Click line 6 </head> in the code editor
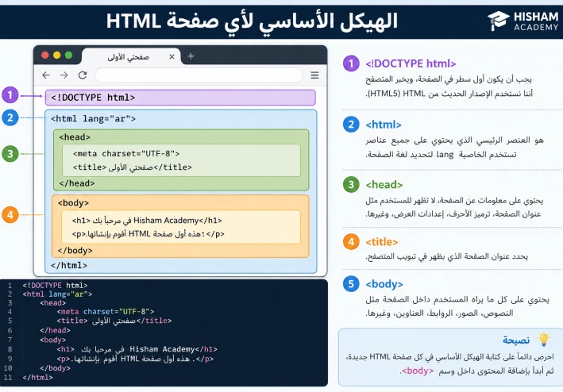 point(55,330)
